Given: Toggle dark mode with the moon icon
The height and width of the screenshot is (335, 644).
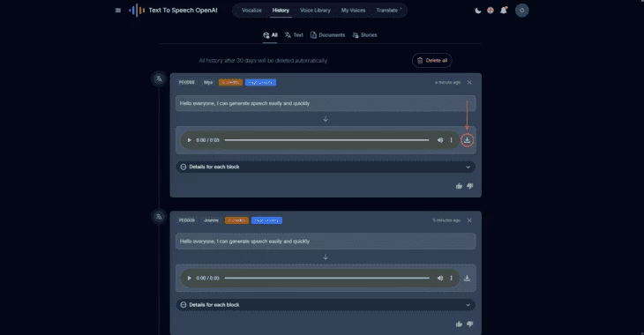Looking at the screenshot, I should (x=478, y=11).
